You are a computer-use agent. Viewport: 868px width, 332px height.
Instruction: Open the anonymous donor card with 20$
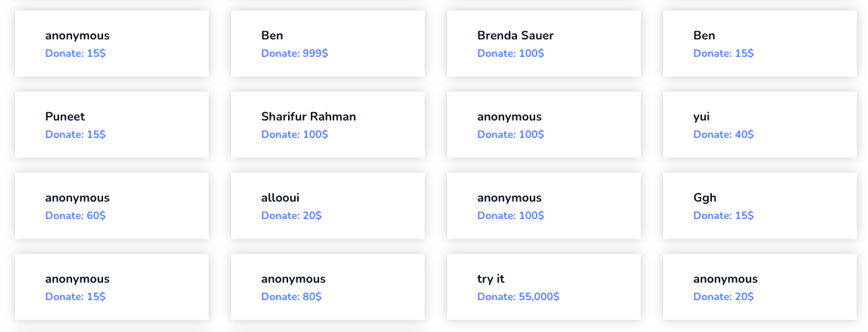coord(760,287)
